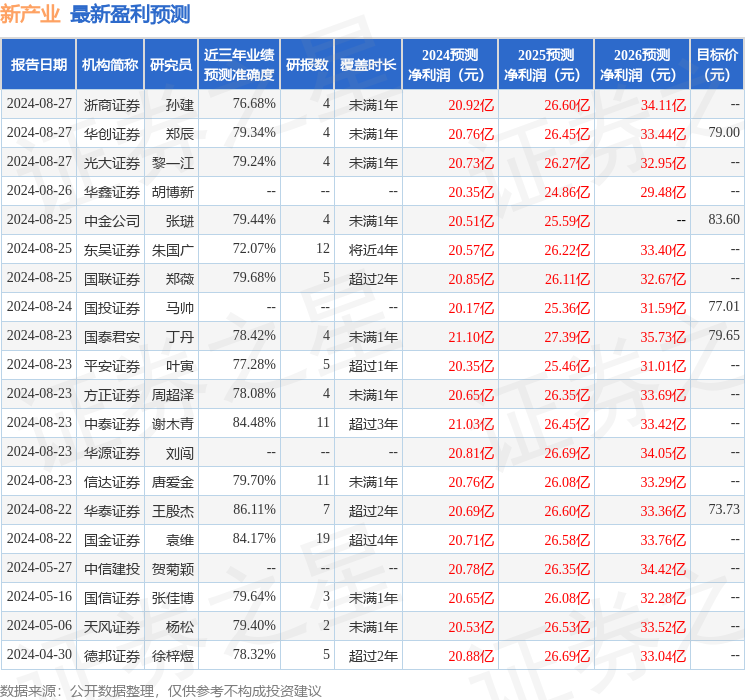Image resolution: width=745 pixels, height=700 pixels.
Task: Click target price 83.60
Action: click(724, 219)
